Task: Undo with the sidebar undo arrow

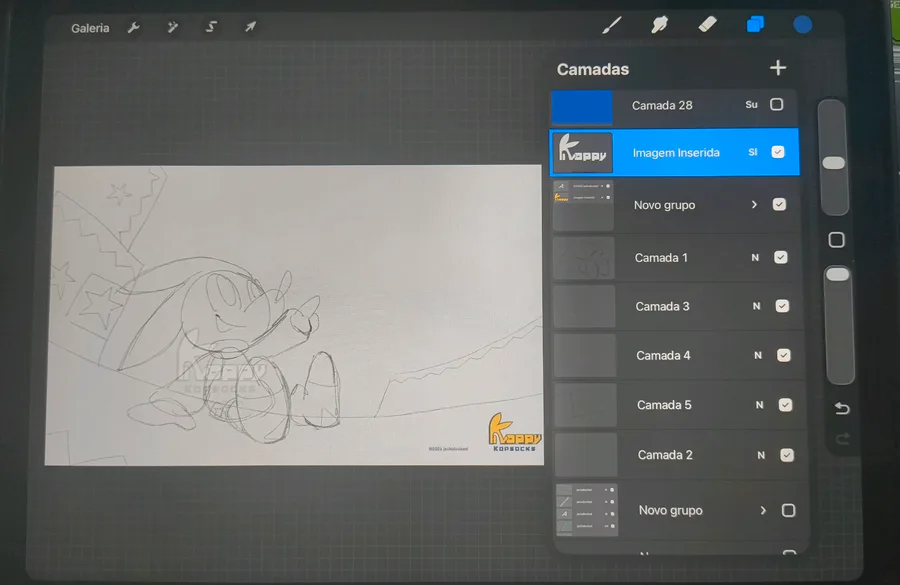Action: tap(842, 408)
